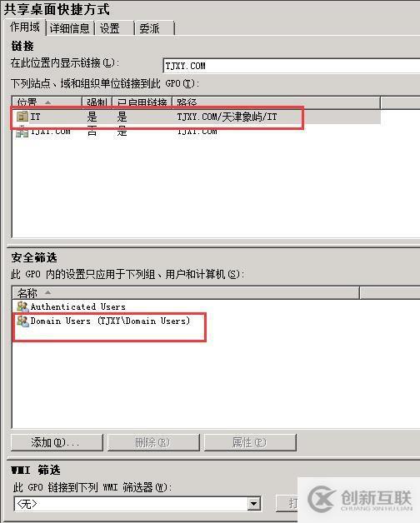This screenshot has height=523, width=420.
Task: Click the Domain Users group icon
Action: (x=22, y=321)
